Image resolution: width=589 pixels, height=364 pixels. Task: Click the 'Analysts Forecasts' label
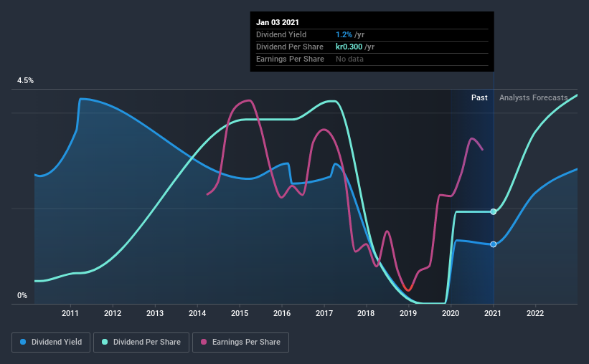(534, 97)
